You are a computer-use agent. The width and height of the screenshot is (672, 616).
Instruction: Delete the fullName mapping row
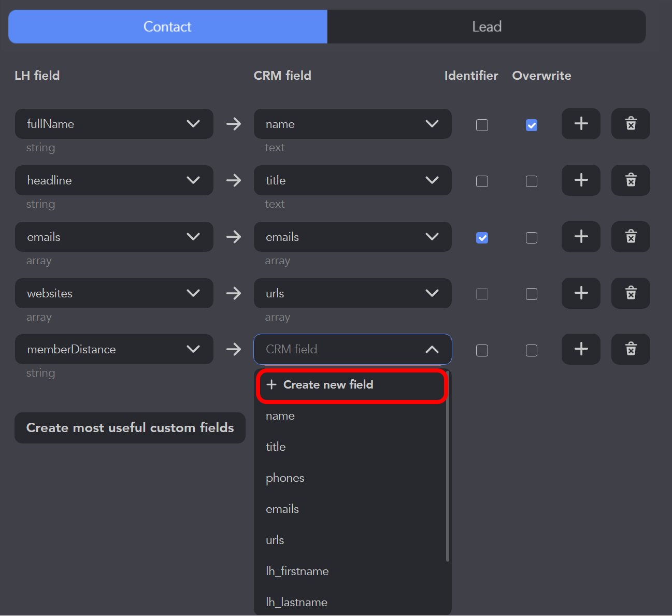631,124
